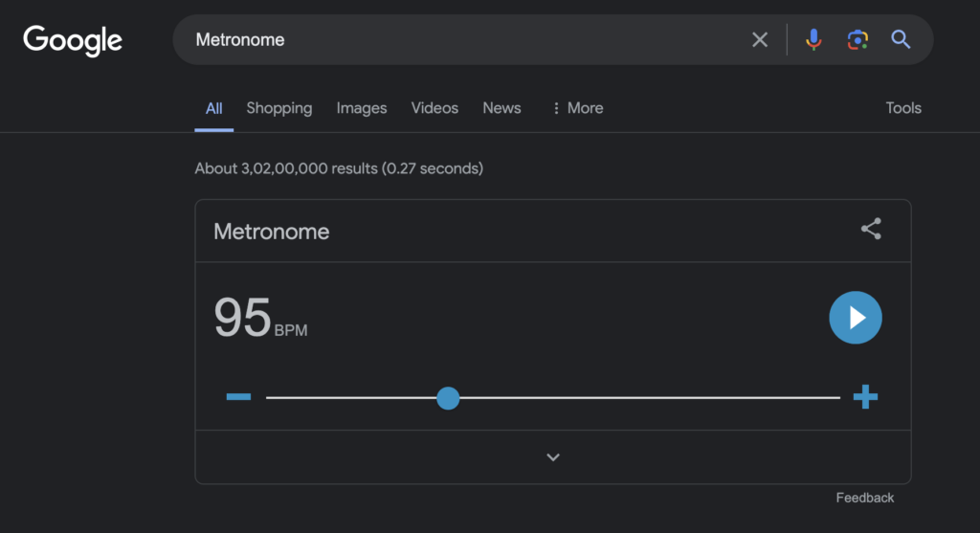Click the Feedback link below widget
The image size is (980, 533).
(x=865, y=498)
